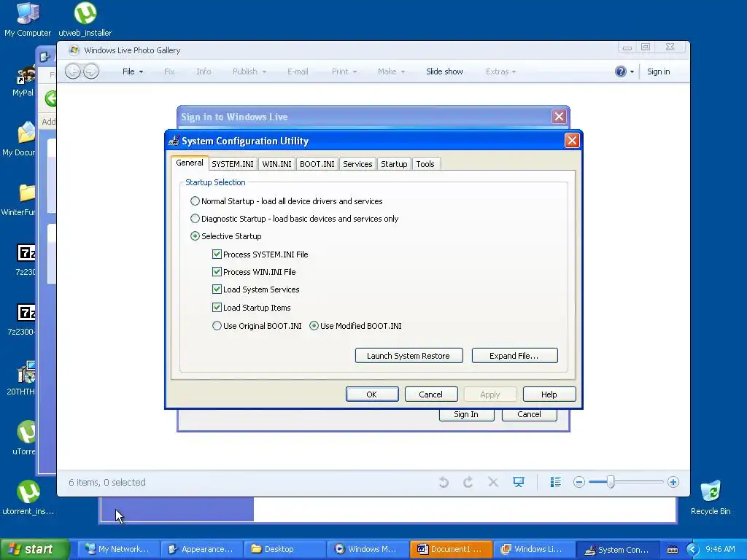Click the Sign in link in Photo Gallery
747x560 pixels.
click(659, 71)
